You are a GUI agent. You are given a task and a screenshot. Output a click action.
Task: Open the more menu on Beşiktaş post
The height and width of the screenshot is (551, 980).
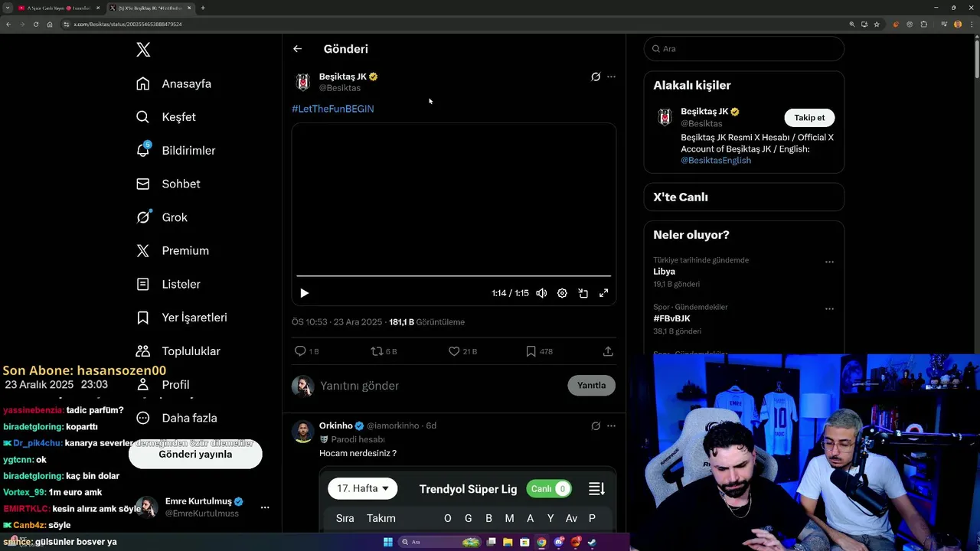tap(611, 77)
